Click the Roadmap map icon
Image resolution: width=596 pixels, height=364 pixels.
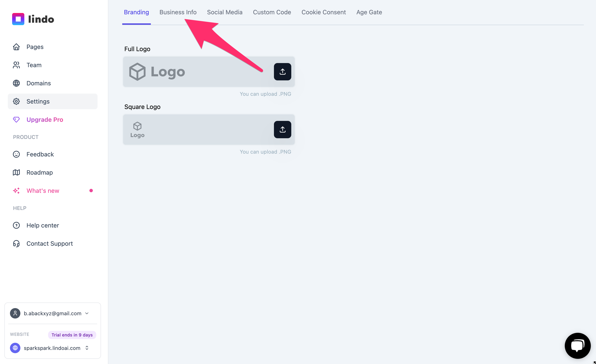click(x=16, y=172)
